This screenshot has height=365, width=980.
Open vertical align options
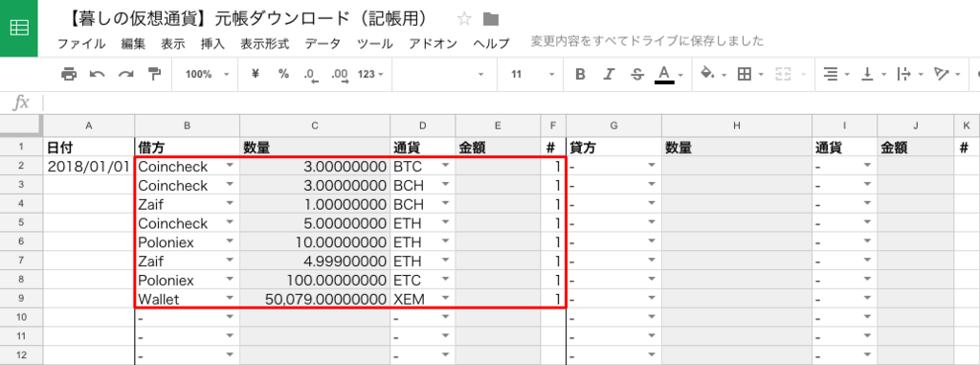(x=872, y=75)
